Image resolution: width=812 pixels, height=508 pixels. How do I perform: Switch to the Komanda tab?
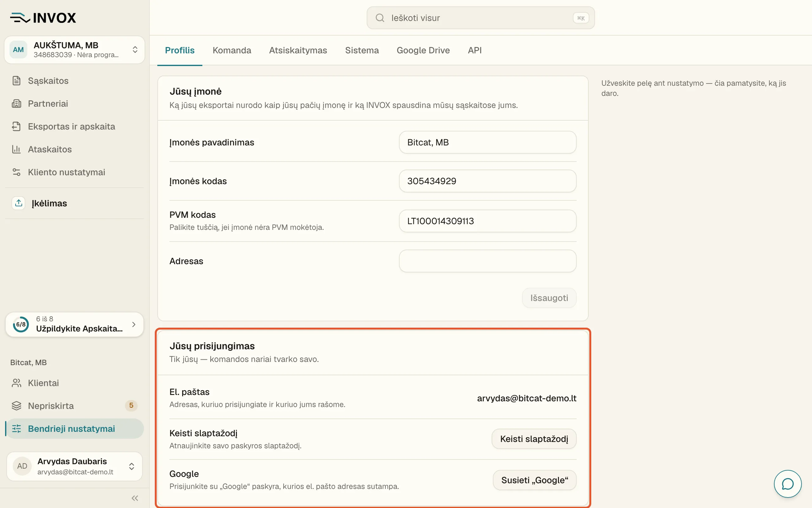coord(232,50)
